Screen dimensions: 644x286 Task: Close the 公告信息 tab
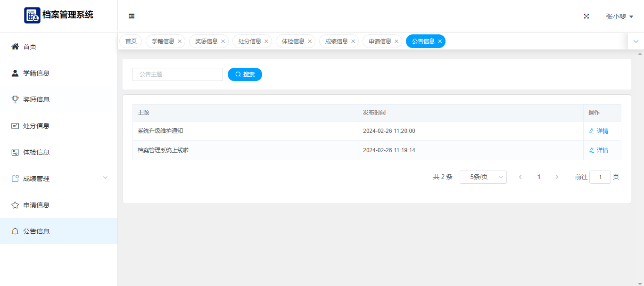pyautogui.click(x=440, y=41)
